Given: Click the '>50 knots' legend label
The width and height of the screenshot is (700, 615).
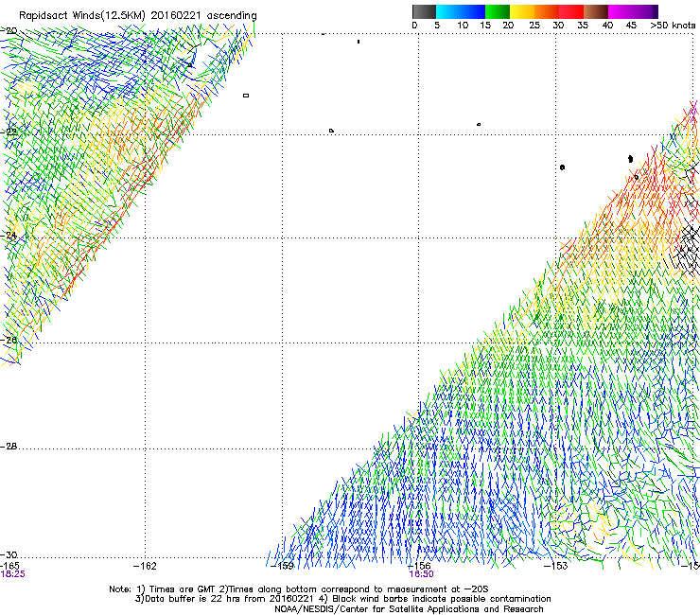Looking at the screenshot, I should coord(673,26).
